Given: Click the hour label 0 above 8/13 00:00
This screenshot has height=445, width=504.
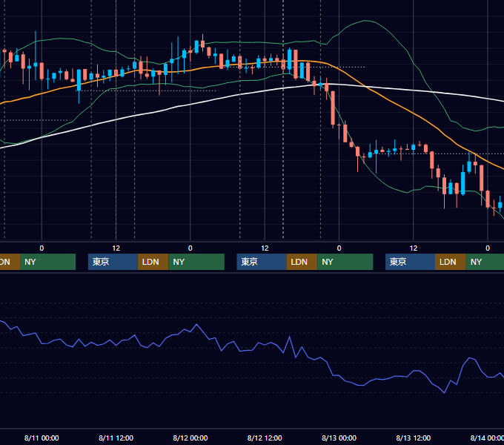Looking at the screenshot, I should click(339, 248).
